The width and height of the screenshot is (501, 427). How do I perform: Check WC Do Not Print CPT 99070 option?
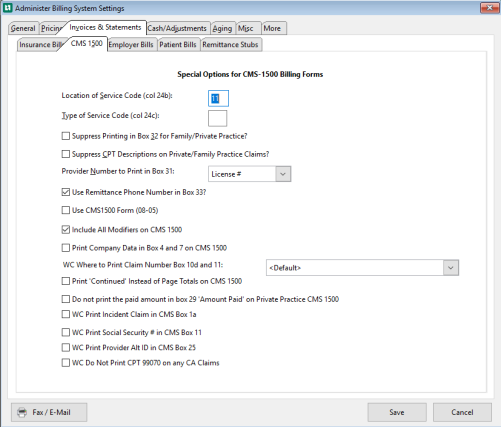tap(66, 363)
